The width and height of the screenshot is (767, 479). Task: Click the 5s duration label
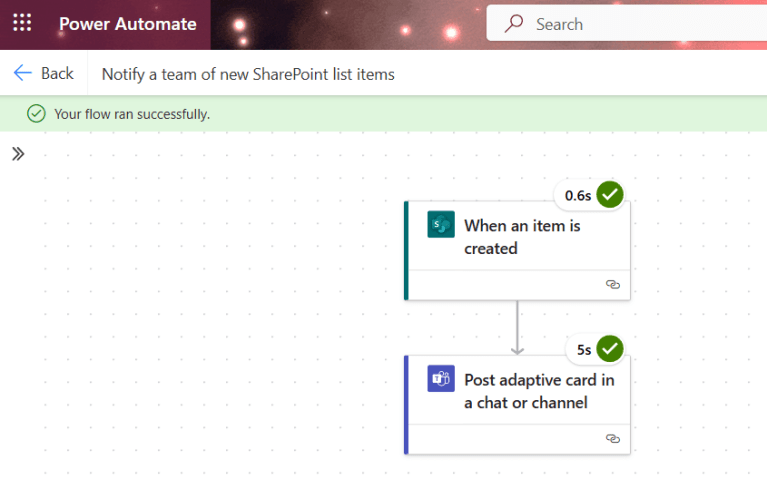pyautogui.click(x=584, y=350)
